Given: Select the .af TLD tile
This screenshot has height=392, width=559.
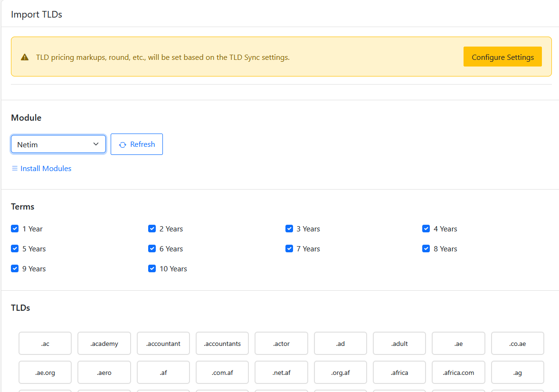Looking at the screenshot, I should pos(163,373).
